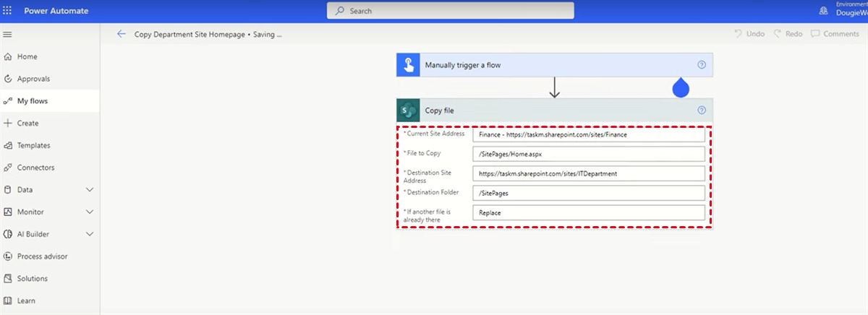Expand the AI Builder menu chevron
The height and width of the screenshot is (315, 868).
(x=90, y=234)
